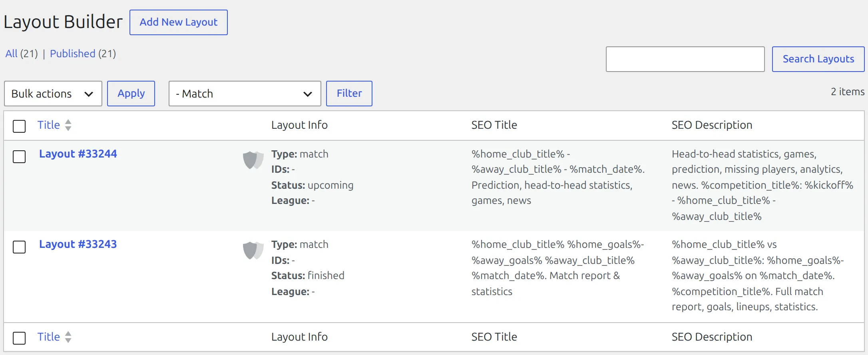The height and width of the screenshot is (355, 868).
Task: Click sort arrows beside footer Title
Action: [68, 337]
